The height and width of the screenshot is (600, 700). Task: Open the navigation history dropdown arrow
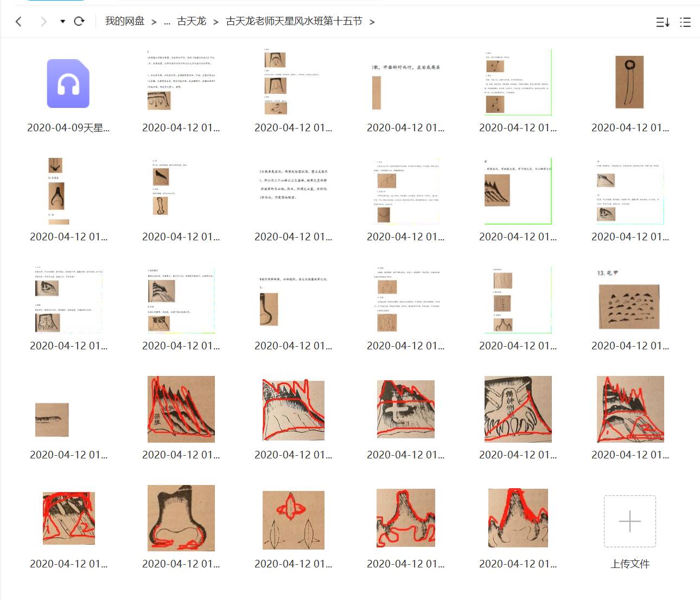pos(62,22)
